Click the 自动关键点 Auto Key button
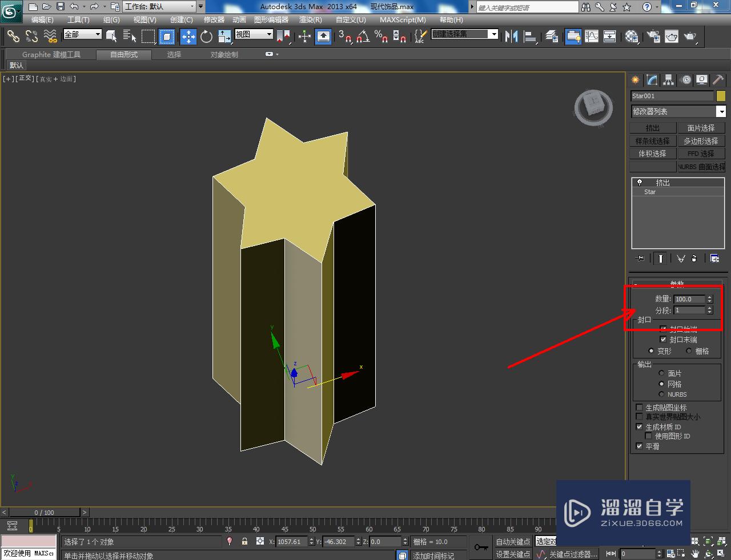This screenshot has width=731, height=560. point(513,542)
